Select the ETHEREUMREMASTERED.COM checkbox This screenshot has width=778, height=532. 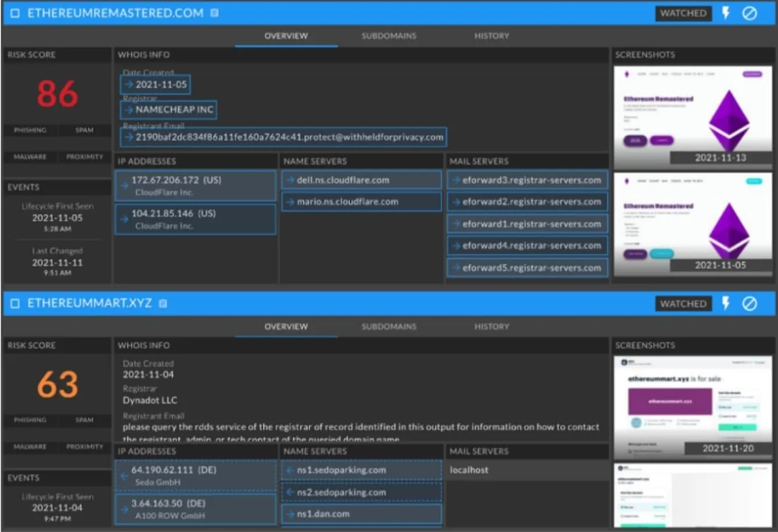coord(15,13)
